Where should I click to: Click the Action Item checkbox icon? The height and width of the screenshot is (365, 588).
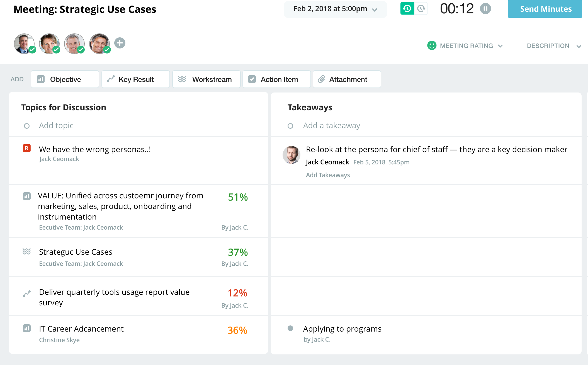(x=252, y=79)
